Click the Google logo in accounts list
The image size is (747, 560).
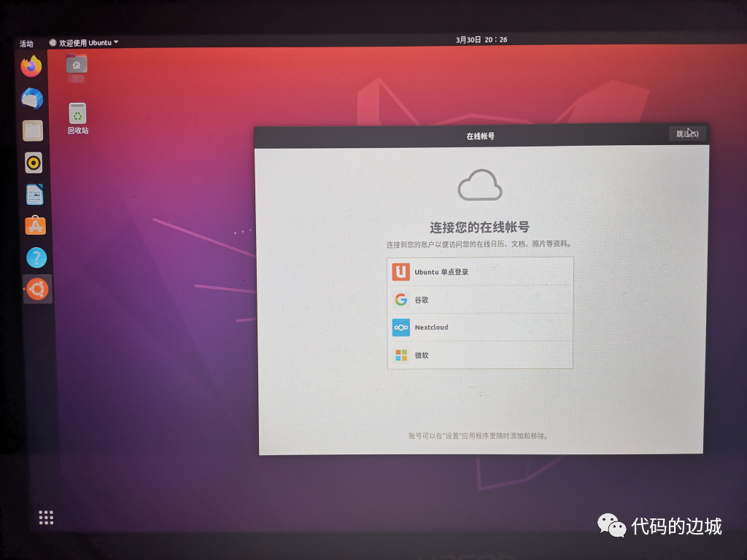click(400, 299)
